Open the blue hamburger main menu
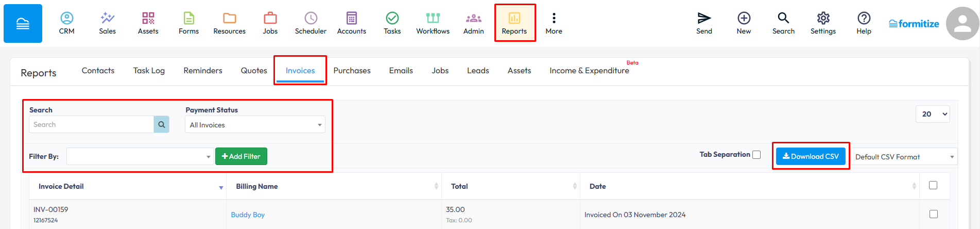This screenshot has height=229, width=980. 23,24
